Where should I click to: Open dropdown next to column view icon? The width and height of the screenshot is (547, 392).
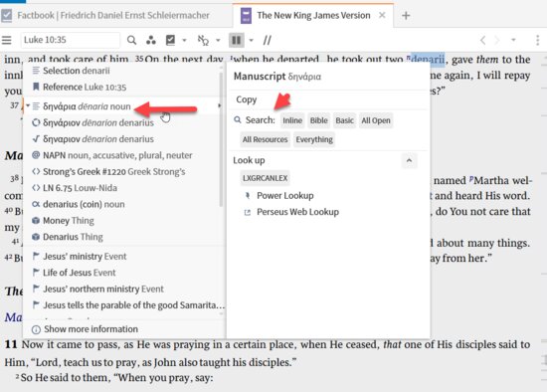(x=251, y=40)
